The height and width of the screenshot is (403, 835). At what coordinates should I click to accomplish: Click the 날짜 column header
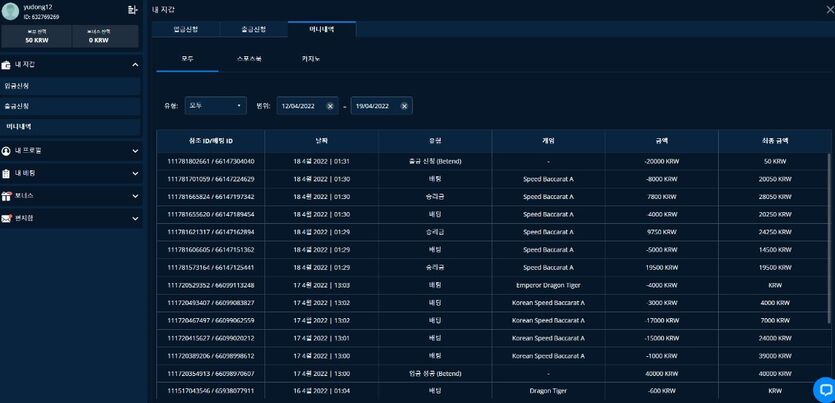(321, 142)
